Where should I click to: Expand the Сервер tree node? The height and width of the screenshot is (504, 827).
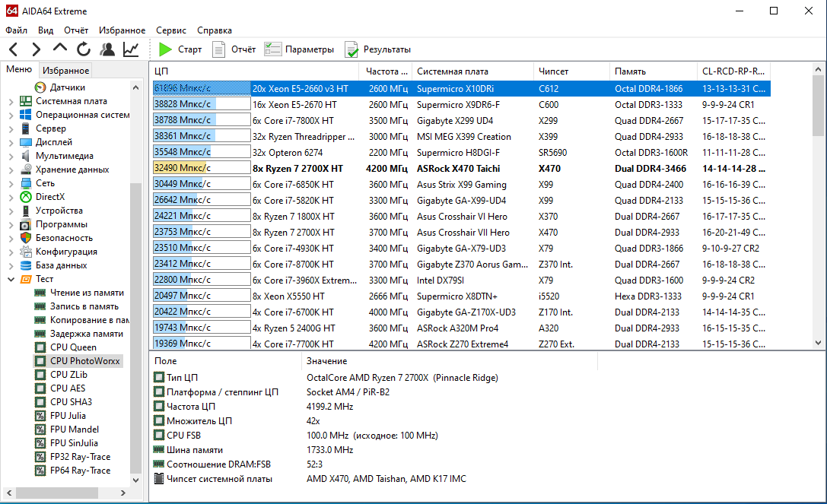click(11, 128)
